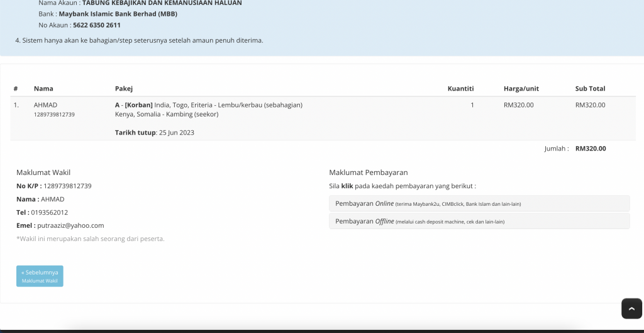Image resolution: width=644 pixels, height=333 pixels.
Task: Click the No K/P value 1289739812739
Action: pyautogui.click(x=67, y=186)
